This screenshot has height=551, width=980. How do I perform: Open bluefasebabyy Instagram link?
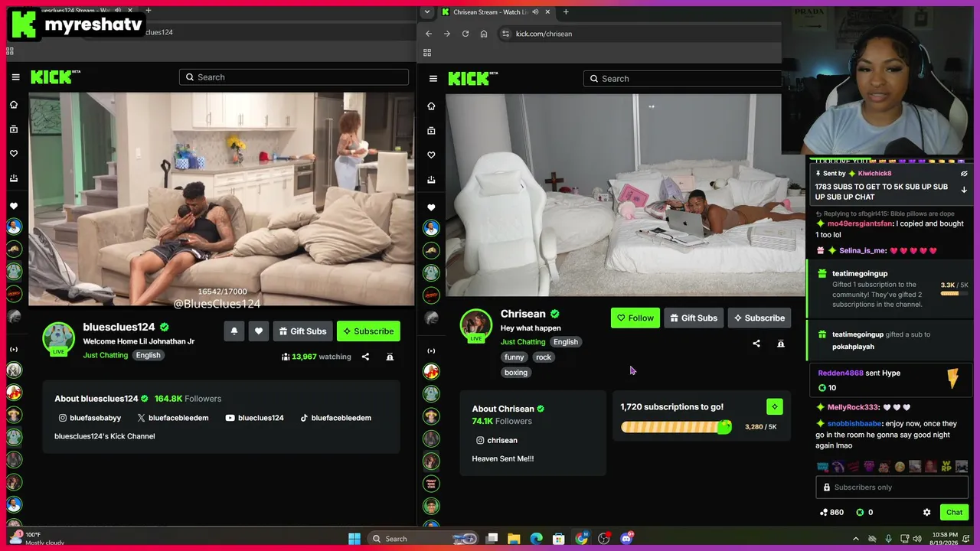[x=90, y=418]
